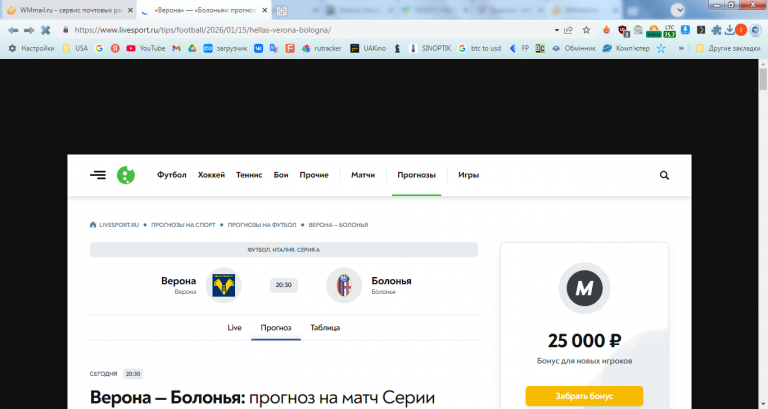This screenshot has height=409, width=768.
Task: Expand the address bar suggestions arrow
Action: pos(556,30)
